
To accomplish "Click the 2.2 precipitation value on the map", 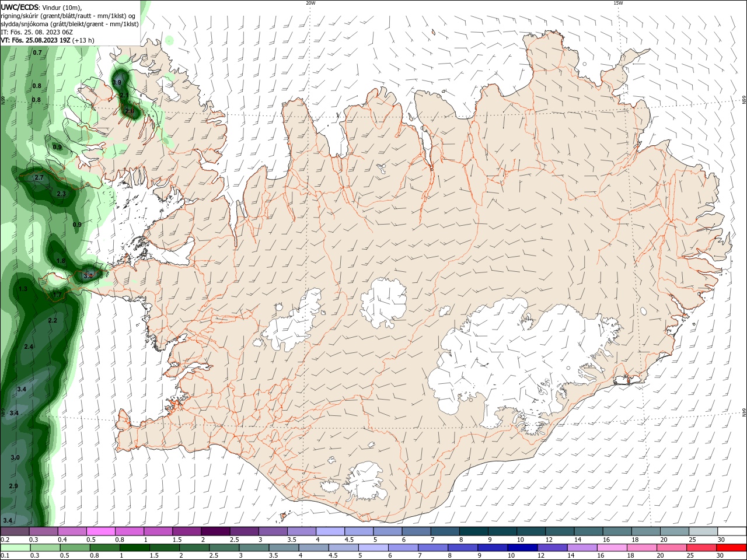I will point(53,320).
